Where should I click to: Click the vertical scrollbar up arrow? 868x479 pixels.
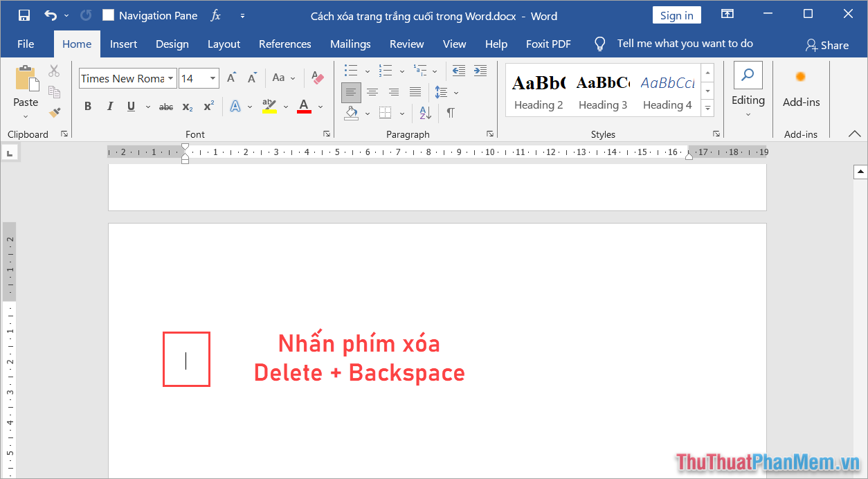[860, 170]
